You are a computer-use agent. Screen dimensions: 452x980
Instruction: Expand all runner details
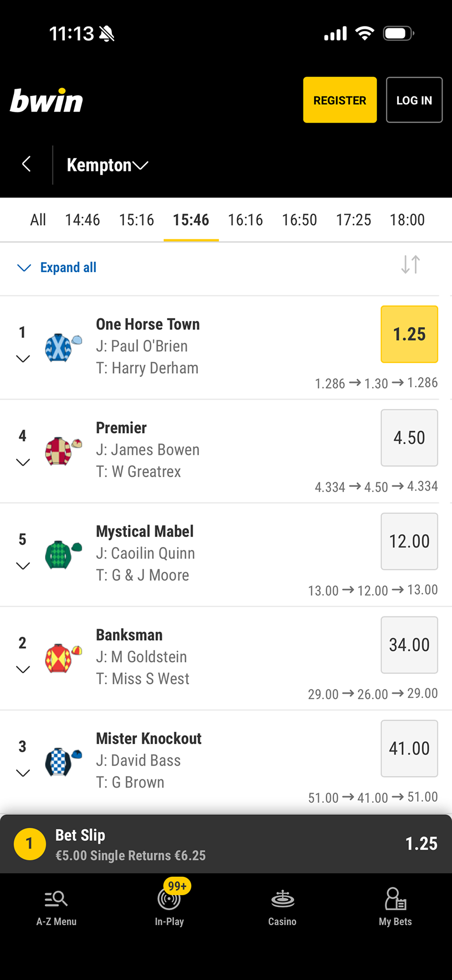click(x=58, y=268)
